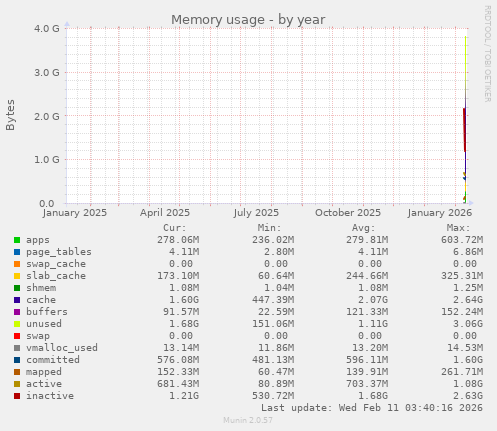Click the 'January 2025' x-axis label

(75, 213)
